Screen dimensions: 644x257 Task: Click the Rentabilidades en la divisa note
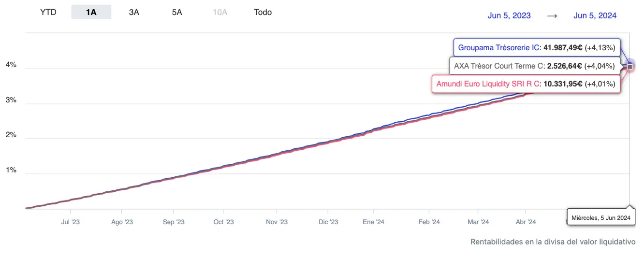click(x=553, y=242)
